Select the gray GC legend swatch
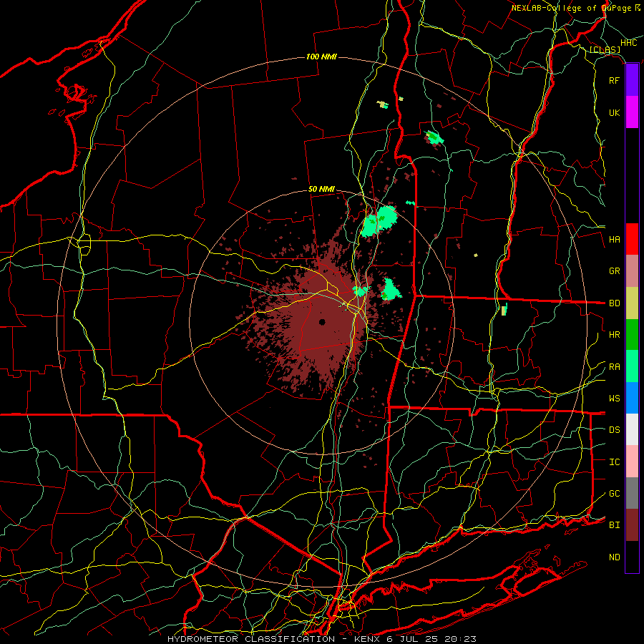This screenshot has width=644, height=644. click(632, 493)
